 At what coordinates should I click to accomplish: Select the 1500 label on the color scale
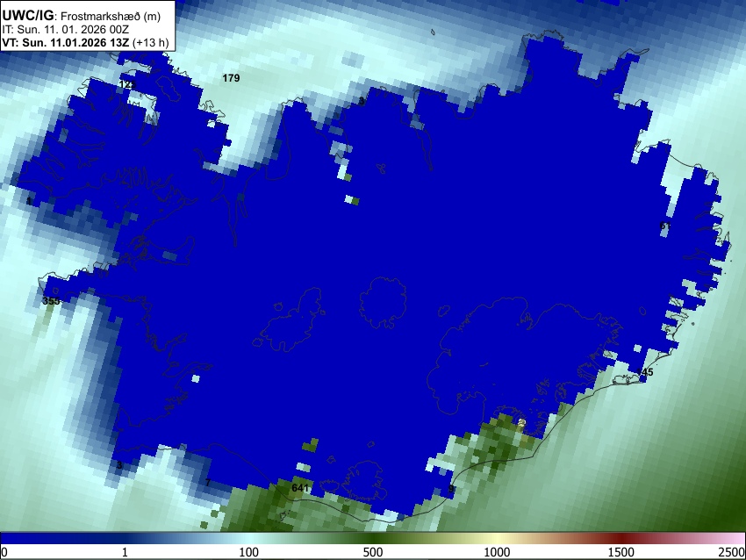[x=621, y=552]
